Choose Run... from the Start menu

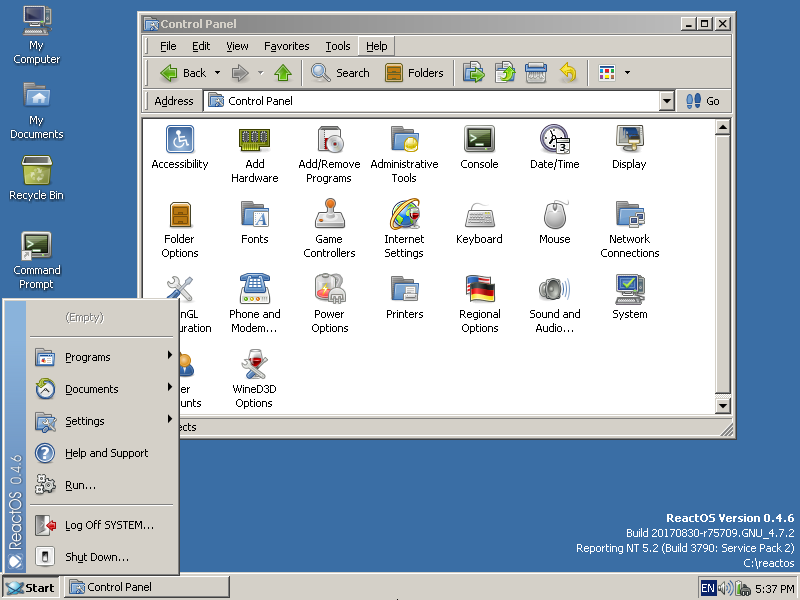click(x=80, y=485)
